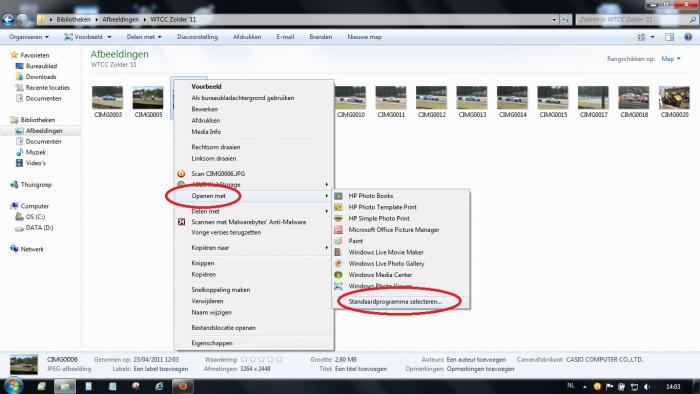Click Windows Live Movie Maker icon
The width and height of the screenshot is (700, 394).
point(338,252)
